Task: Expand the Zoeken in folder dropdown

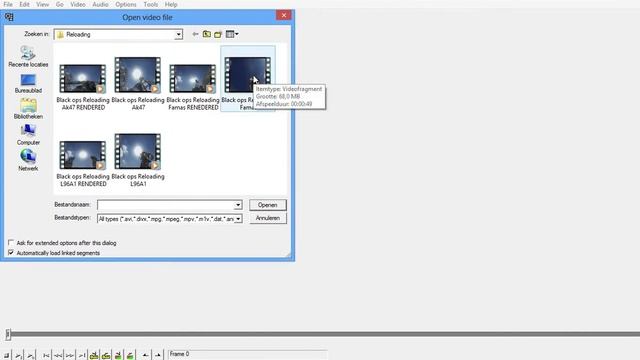Action: [178, 35]
